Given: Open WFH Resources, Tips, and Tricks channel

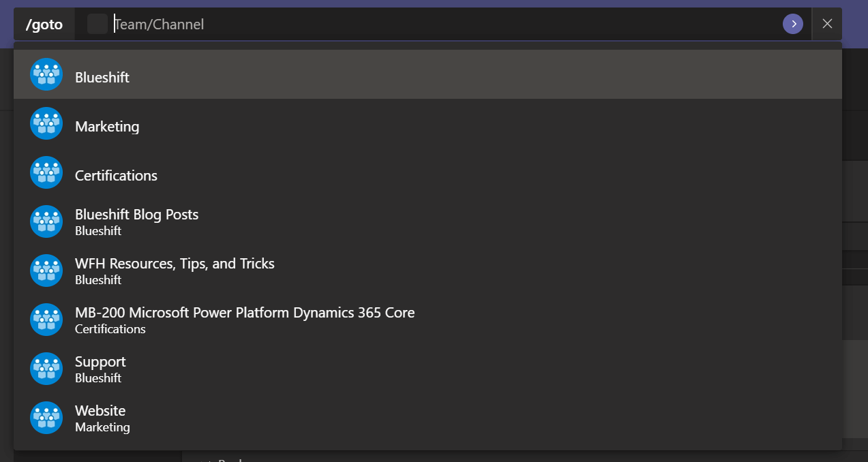Looking at the screenshot, I should [428, 271].
